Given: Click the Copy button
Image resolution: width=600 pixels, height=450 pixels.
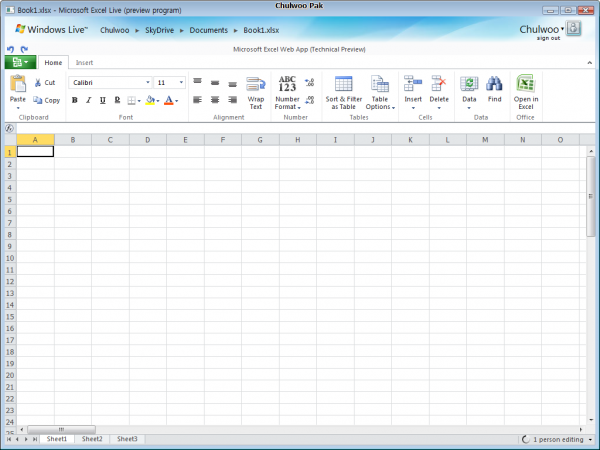Looking at the screenshot, I should pyautogui.click(x=46, y=100).
